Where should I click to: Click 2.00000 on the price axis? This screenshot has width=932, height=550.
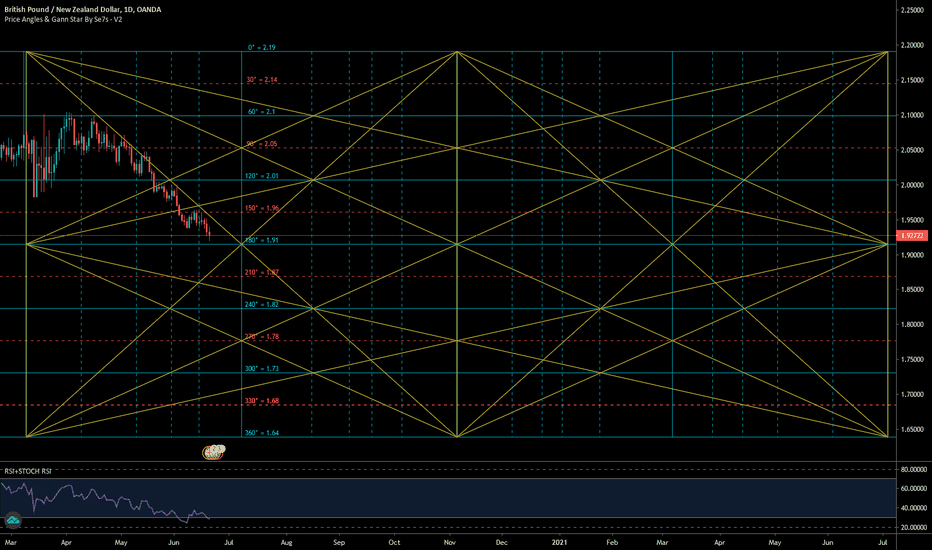[912, 185]
